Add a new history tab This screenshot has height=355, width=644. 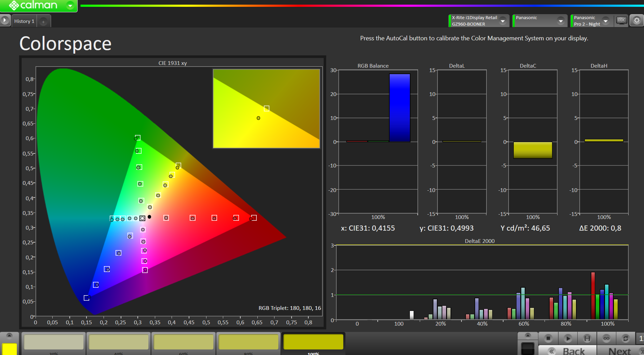pos(43,22)
